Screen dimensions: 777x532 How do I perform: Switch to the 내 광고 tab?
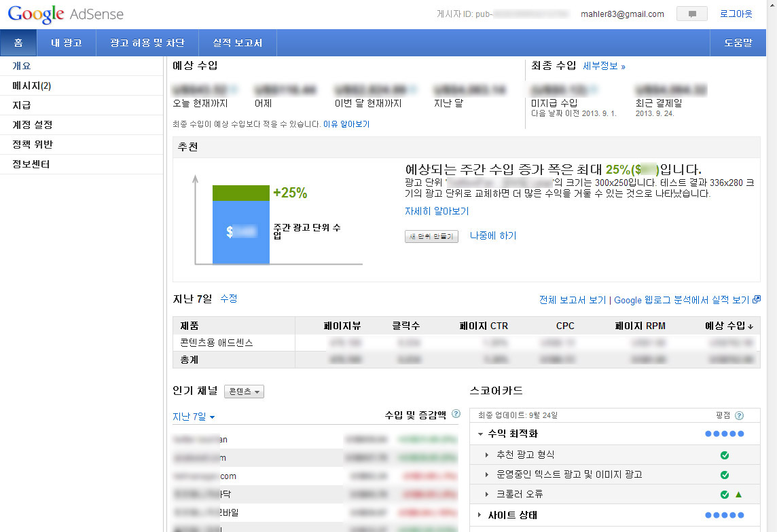(x=66, y=43)
